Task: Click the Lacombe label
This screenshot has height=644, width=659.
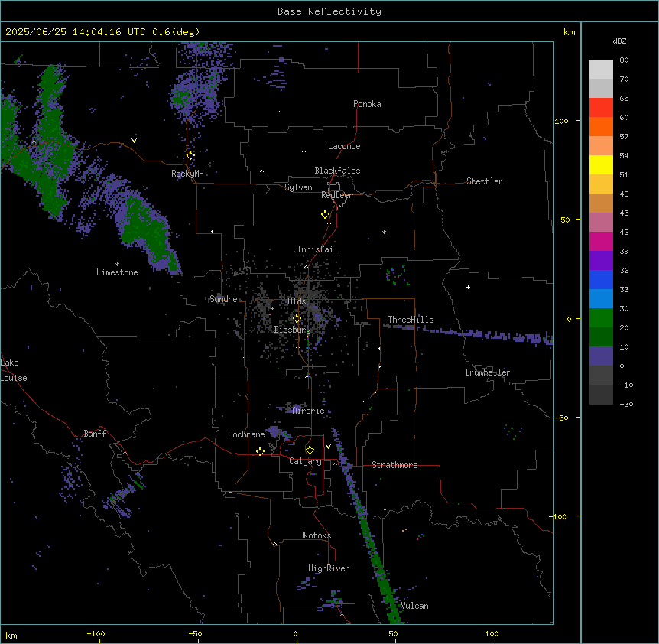Action: click(x=344, y=146)
